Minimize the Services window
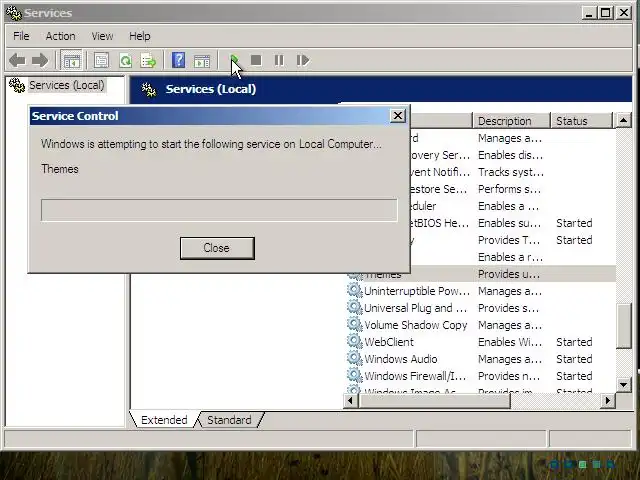Viewport: 640px width, 480px height. (589, 13)
